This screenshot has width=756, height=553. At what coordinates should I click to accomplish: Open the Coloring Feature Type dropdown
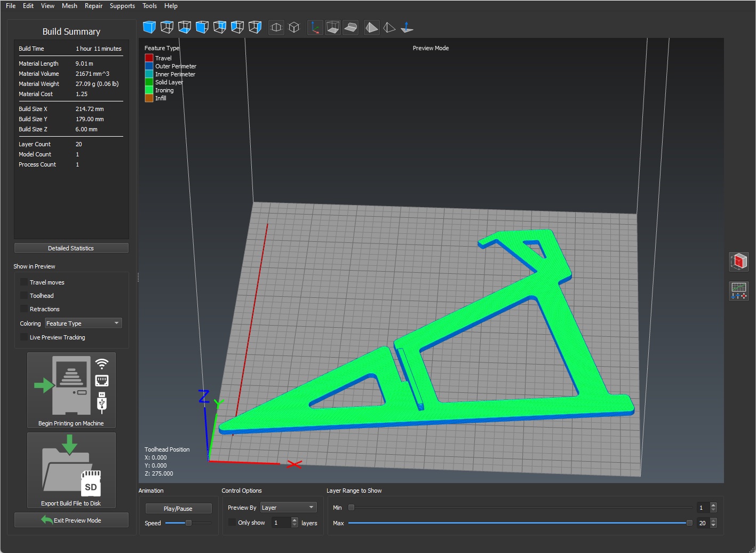[83, 323]
